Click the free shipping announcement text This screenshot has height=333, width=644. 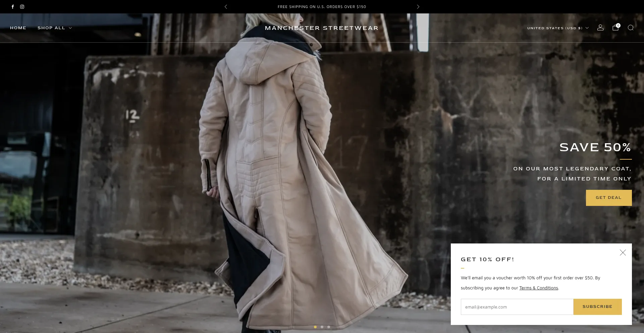click(x=322, y=7)
